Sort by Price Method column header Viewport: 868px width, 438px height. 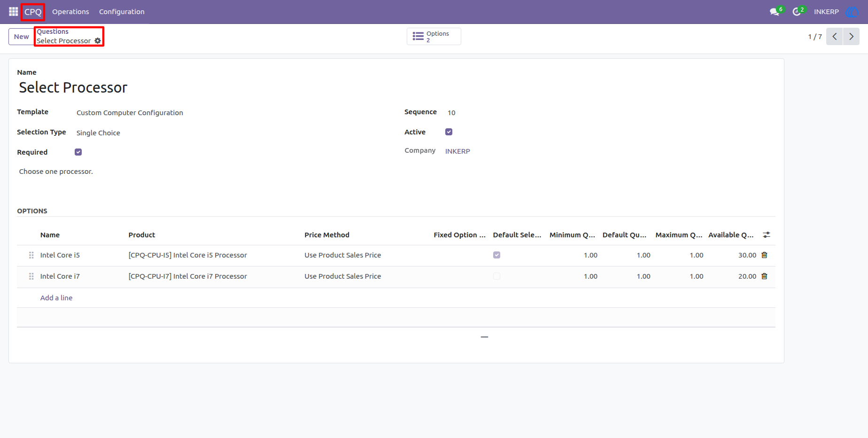(x=327, y=235)
